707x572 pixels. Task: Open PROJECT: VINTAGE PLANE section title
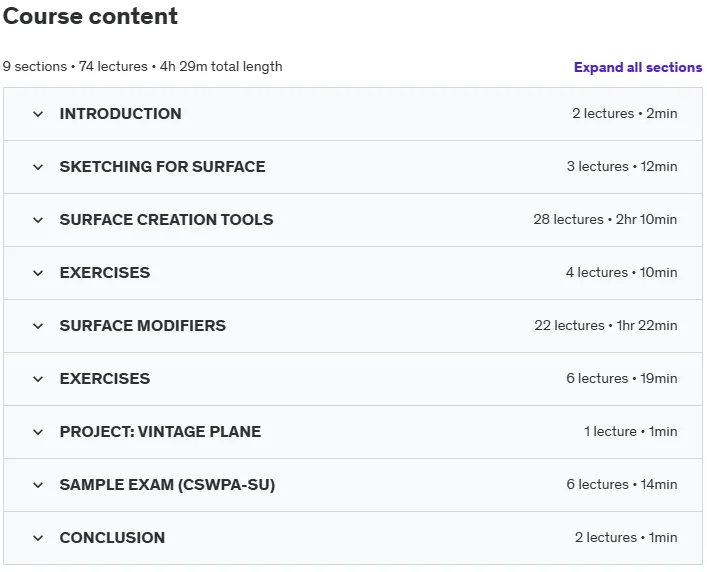tap(160, 431)
